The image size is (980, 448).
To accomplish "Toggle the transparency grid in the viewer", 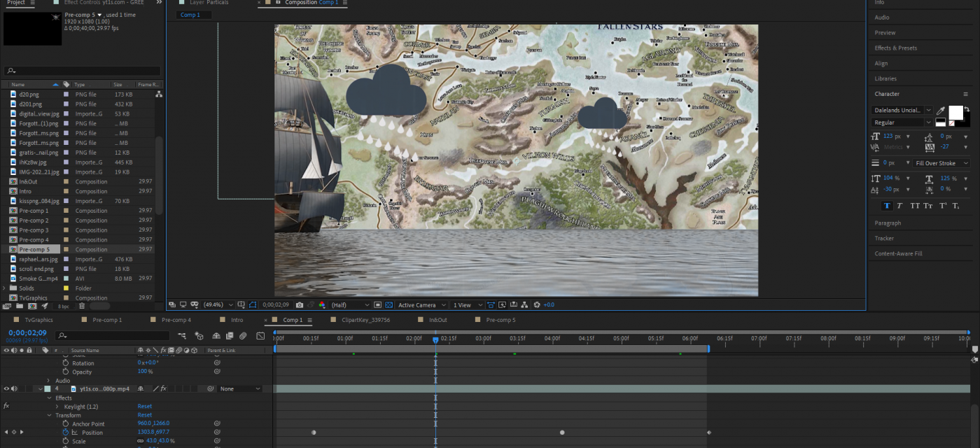I will point(390,305).
